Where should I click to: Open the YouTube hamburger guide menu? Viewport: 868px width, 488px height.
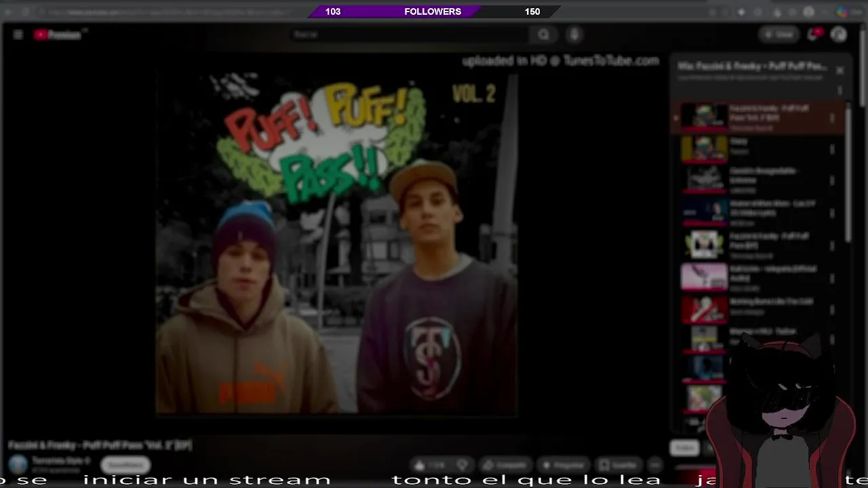18,35
